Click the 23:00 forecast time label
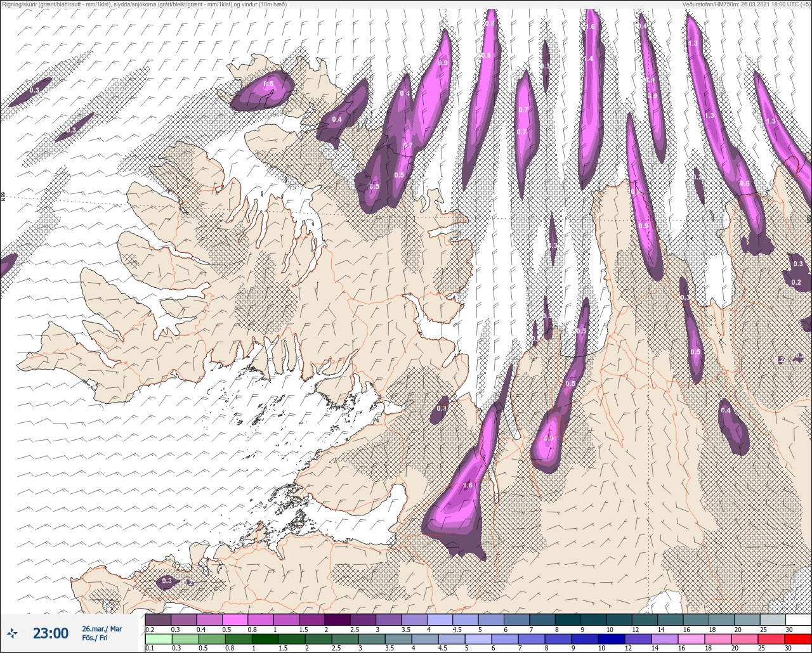812x653 pixels. point(51,633)
